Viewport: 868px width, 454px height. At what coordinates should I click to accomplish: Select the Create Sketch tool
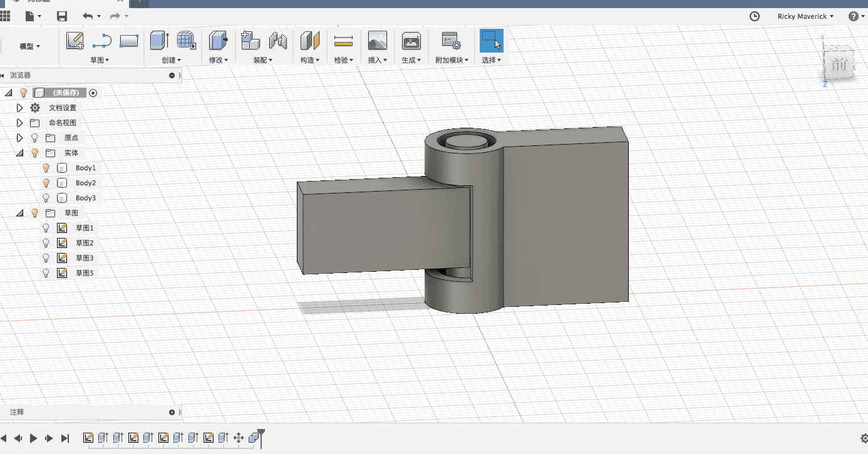tap(75, 41)
